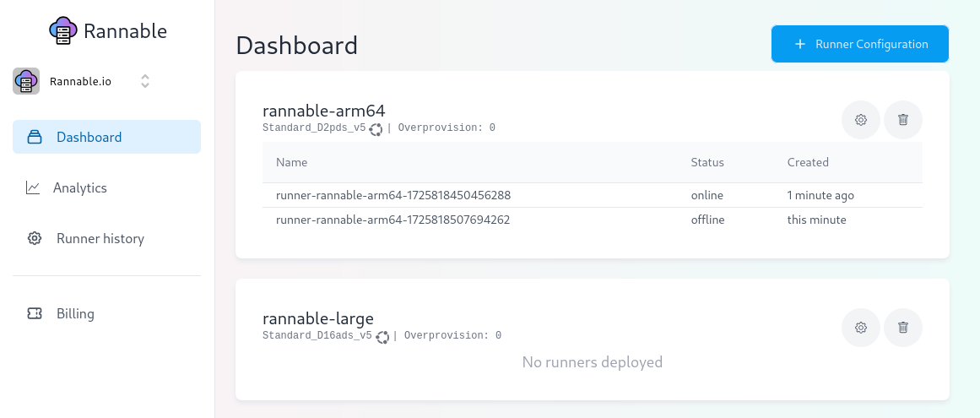Screen dimensions: 980x418
Task: Click the Status column header
Action: click(x=707, y=162)
